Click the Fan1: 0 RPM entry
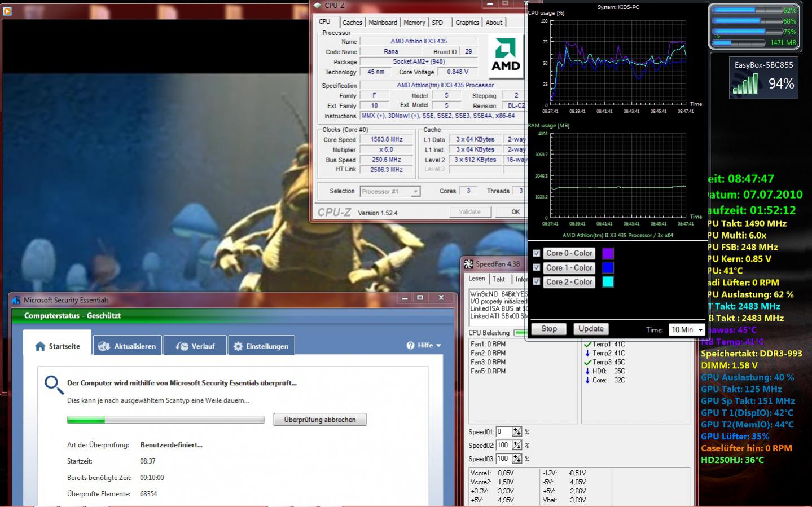Screen dimensions: 812x507 click(x=488, y=344)
